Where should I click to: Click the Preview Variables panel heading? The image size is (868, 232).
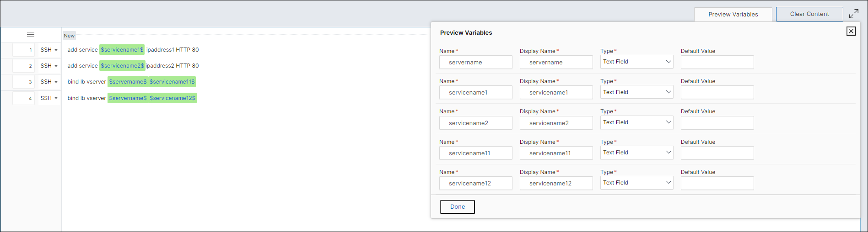(466, 33)
